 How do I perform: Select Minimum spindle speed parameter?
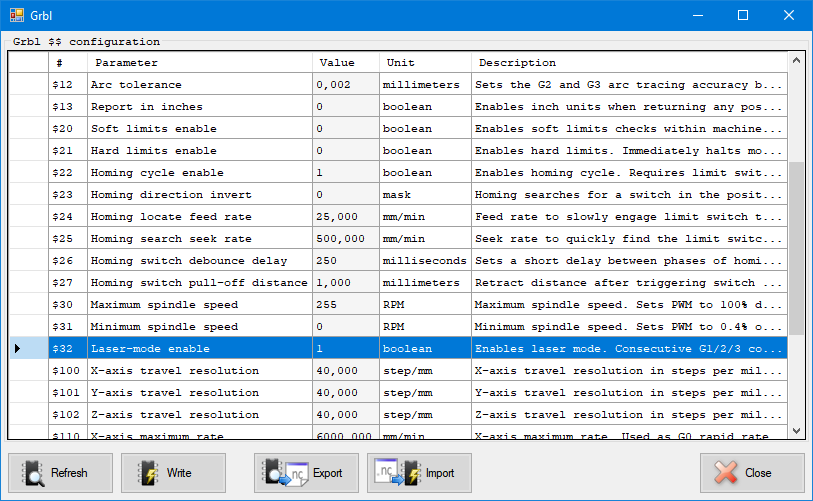200,327
